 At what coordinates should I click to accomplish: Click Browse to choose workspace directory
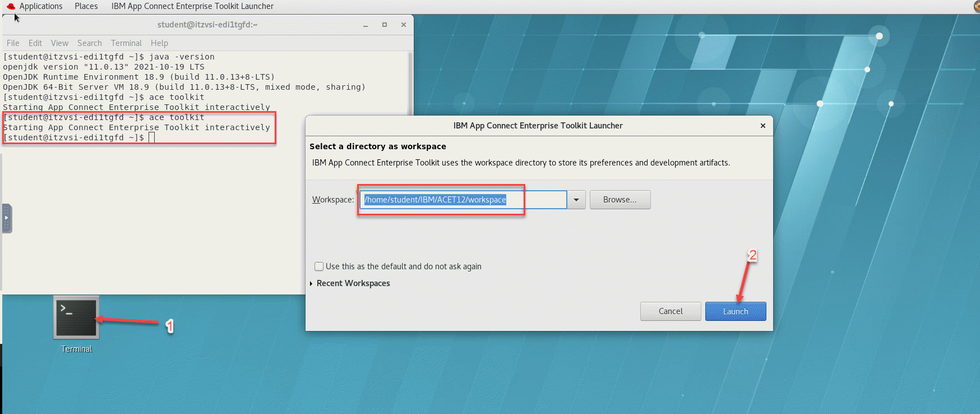pyautogui.click(x=620, y=200)
